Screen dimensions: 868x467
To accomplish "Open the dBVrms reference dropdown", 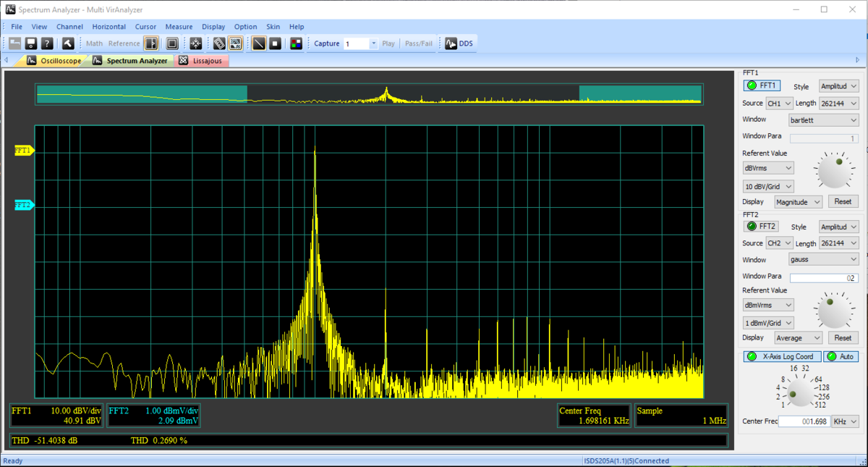I will (x=768, y=167).
